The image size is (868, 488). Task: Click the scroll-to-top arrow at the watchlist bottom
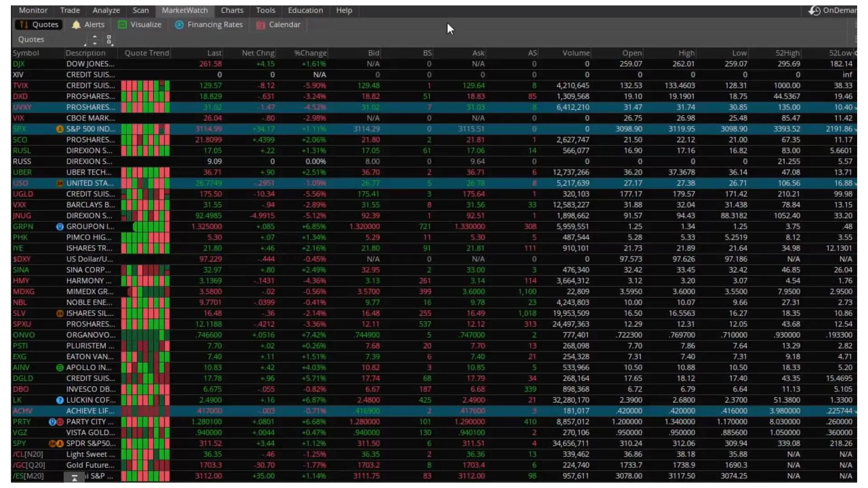click(75, 477)
